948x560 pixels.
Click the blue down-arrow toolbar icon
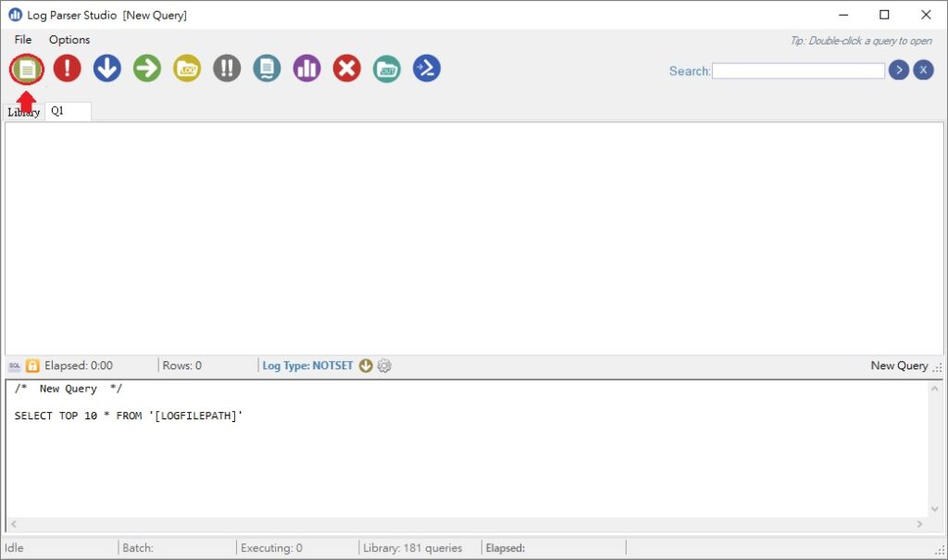click(x=107, y=68)
